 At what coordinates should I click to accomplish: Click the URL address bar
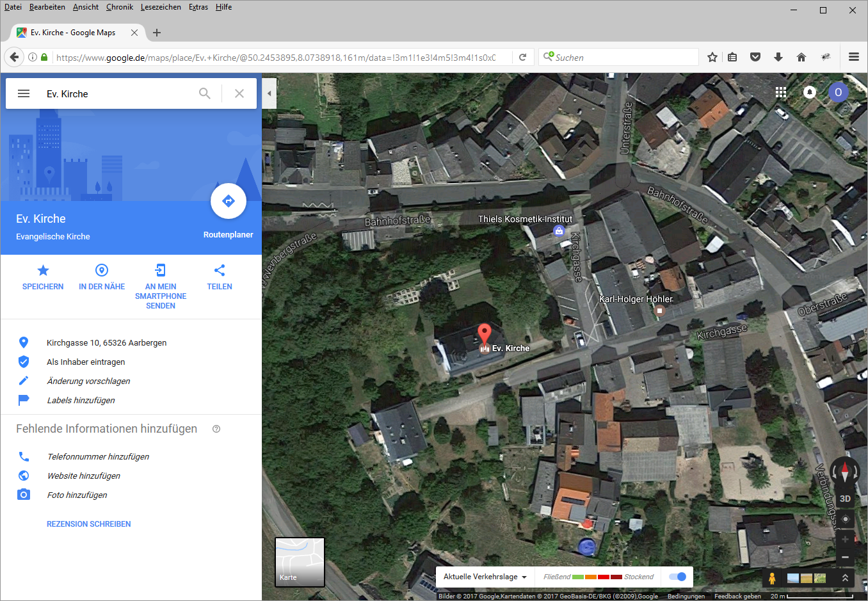point(275,57)
